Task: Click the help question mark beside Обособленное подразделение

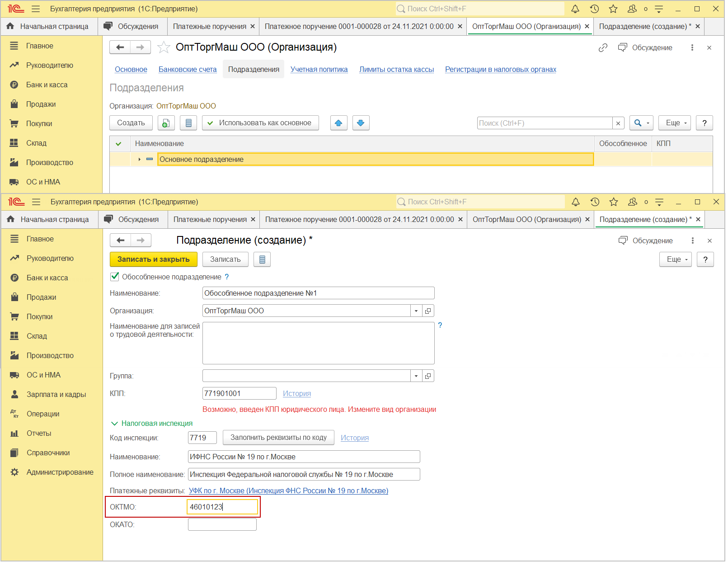Action: pyautogui.click(x=227, y=277)
